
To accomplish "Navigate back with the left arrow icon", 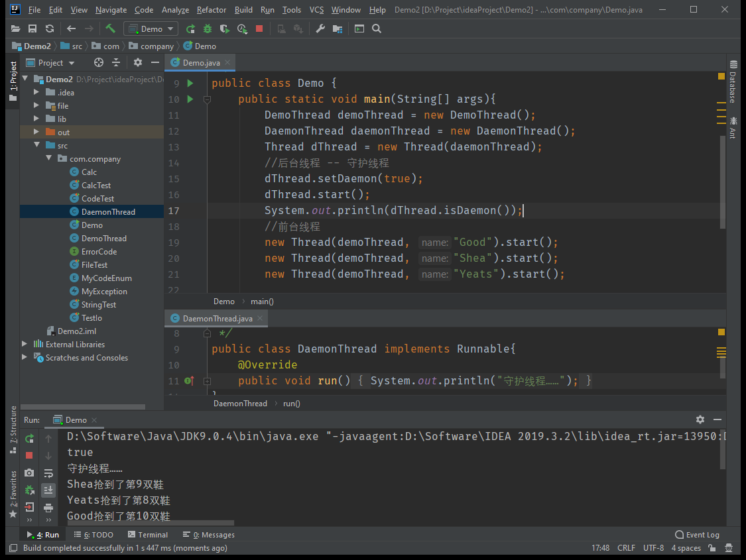I will tap(72, 29).
